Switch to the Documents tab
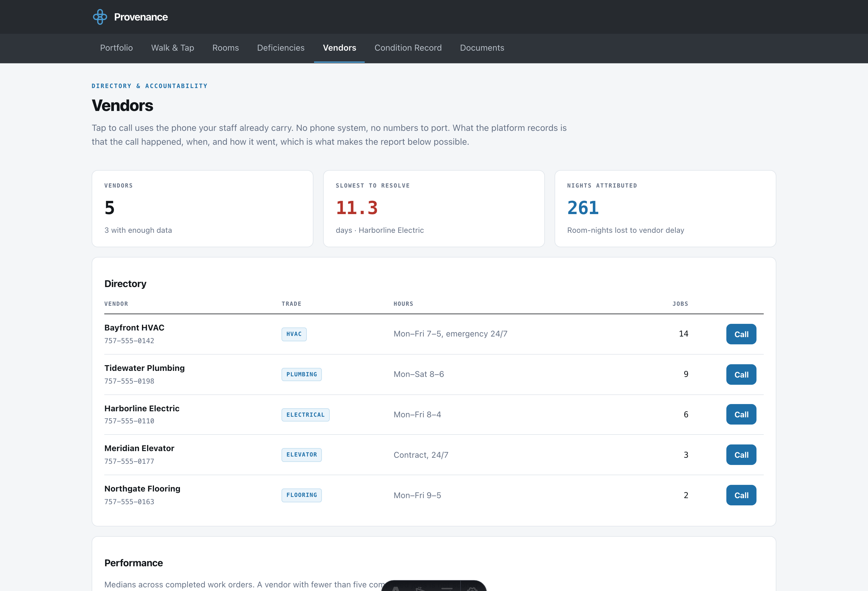This screenshot has height=591, width=868. [482, 48]
